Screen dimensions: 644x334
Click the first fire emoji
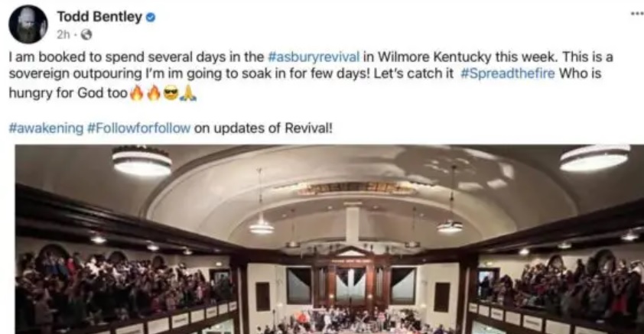[x=136, y=94]
